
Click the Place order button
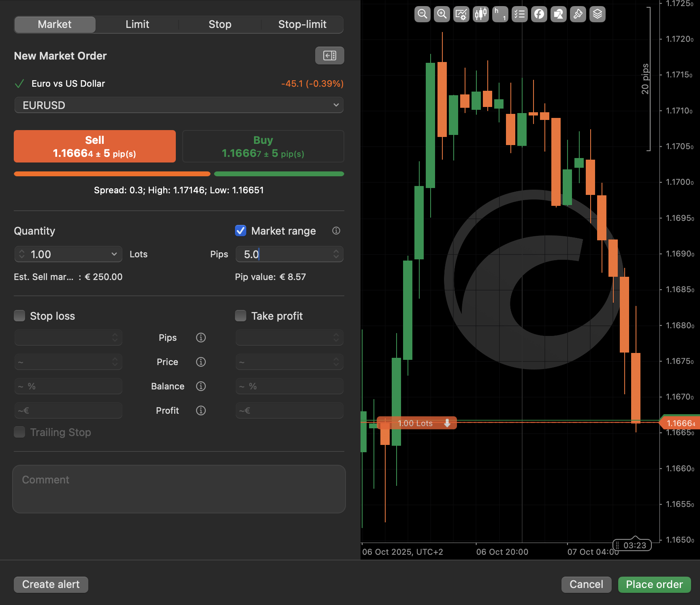[654, 584]
